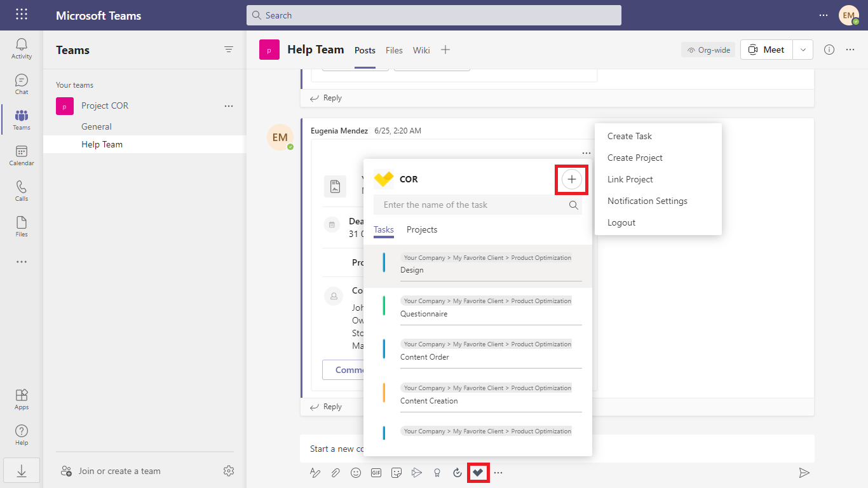
Task: Open manage teams settings gear
Action: click(229, 471)
